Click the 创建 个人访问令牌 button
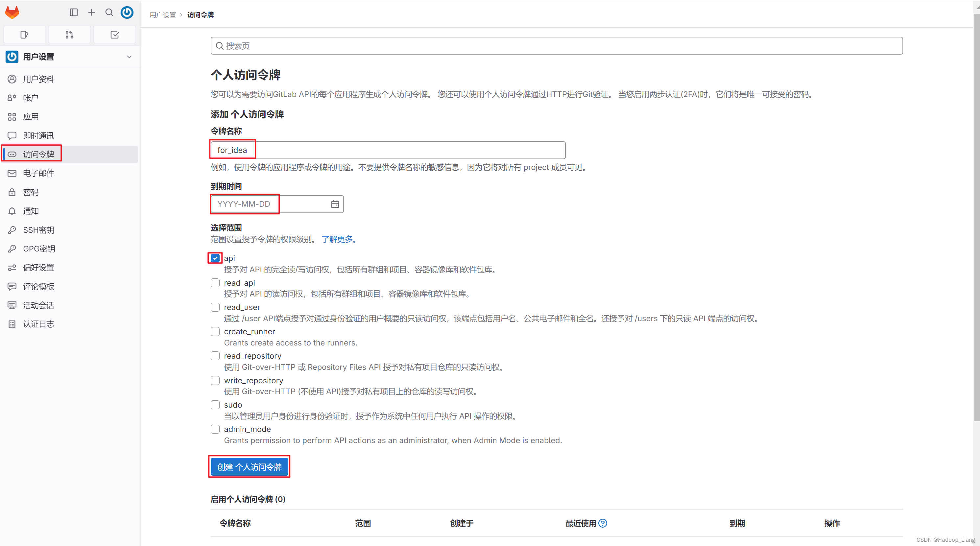Viewport: 980px width, 546px height. 249,467
